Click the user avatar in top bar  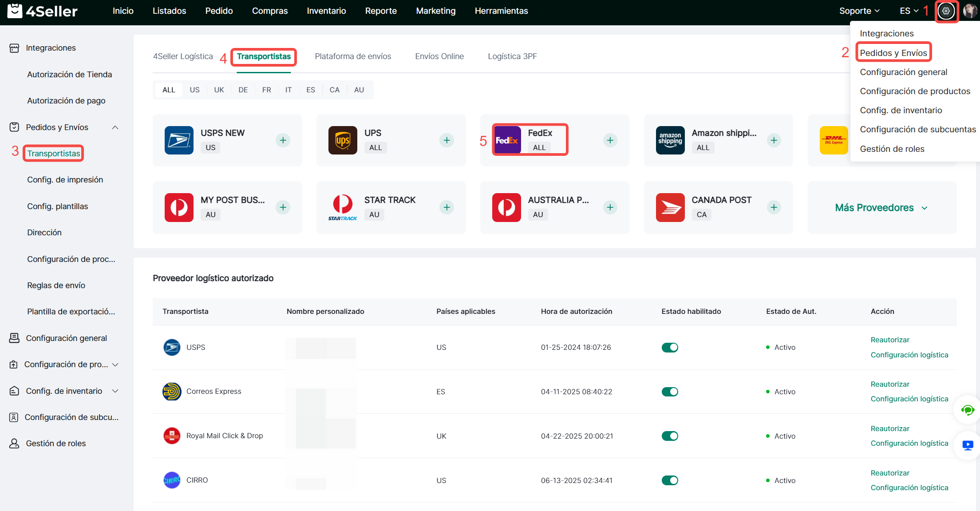click(x=970, y=11)
